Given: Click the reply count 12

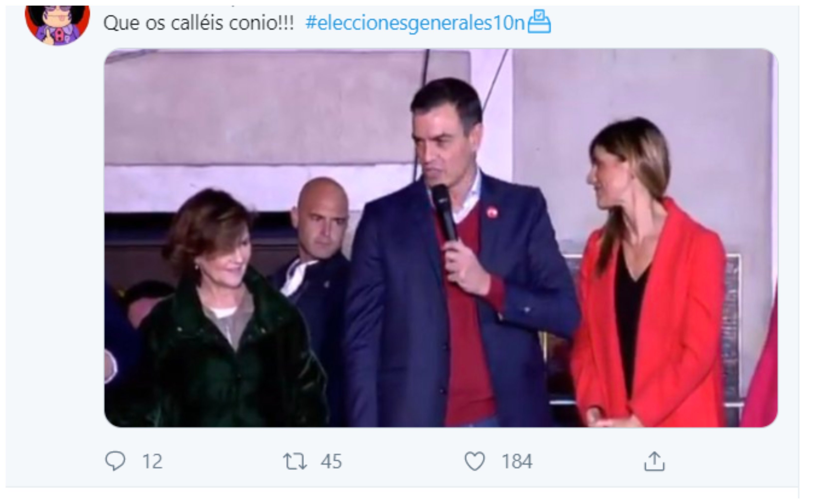Looking at the screenshot, I should (x=152, y=461).
